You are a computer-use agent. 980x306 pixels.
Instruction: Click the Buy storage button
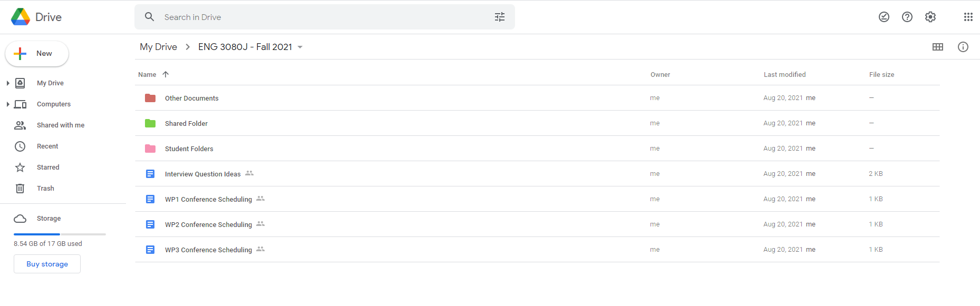click(x=47, y=264)
